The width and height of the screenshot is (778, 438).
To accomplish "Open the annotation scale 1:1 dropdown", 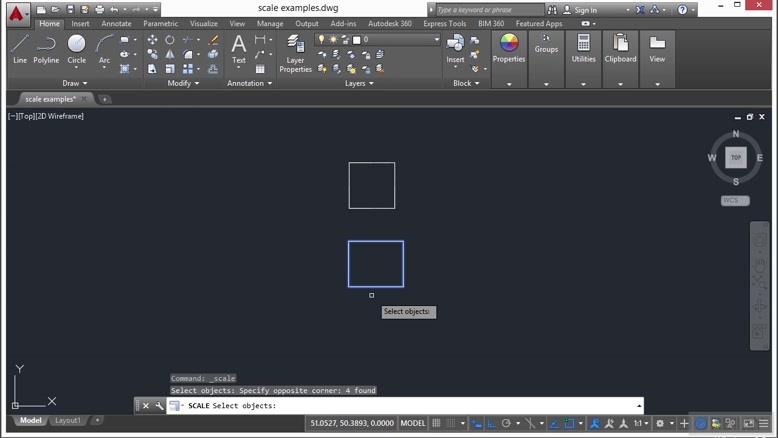I will tap(641, 423).
